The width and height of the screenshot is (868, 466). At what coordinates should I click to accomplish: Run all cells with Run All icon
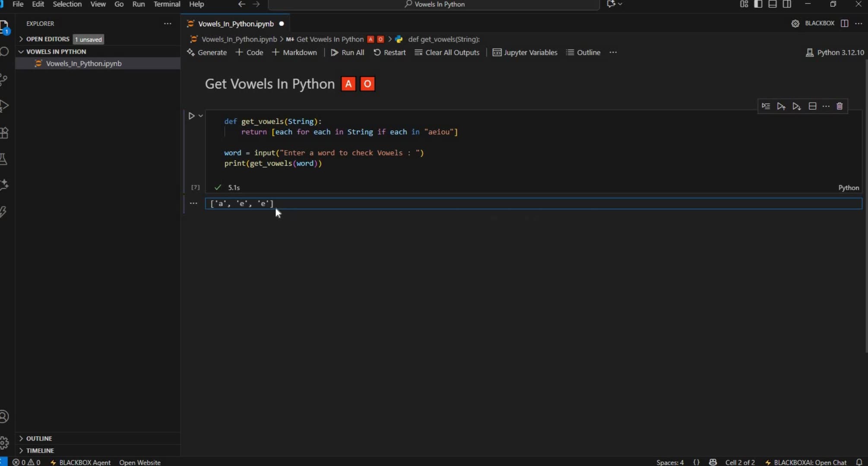(347, 52)
